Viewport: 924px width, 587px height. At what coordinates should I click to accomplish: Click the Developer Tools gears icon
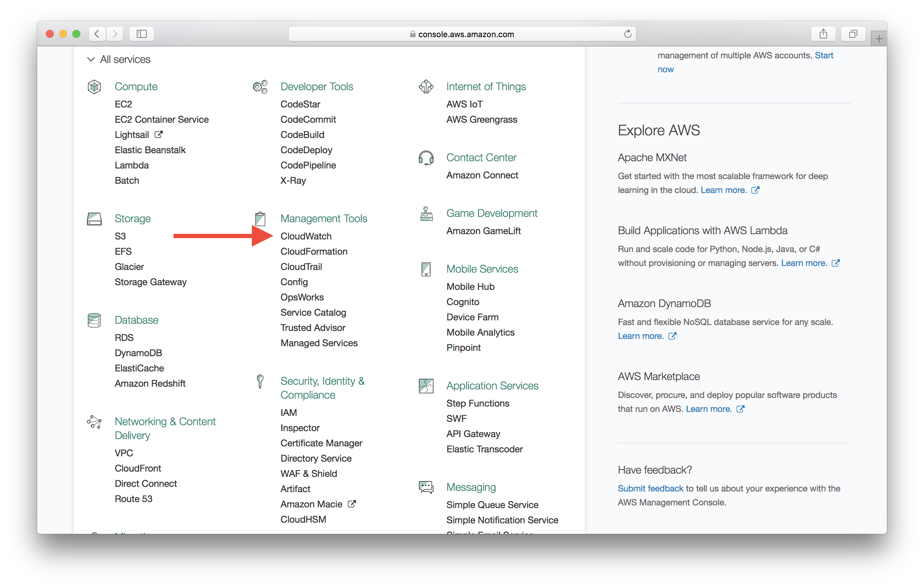click(260, 87)
